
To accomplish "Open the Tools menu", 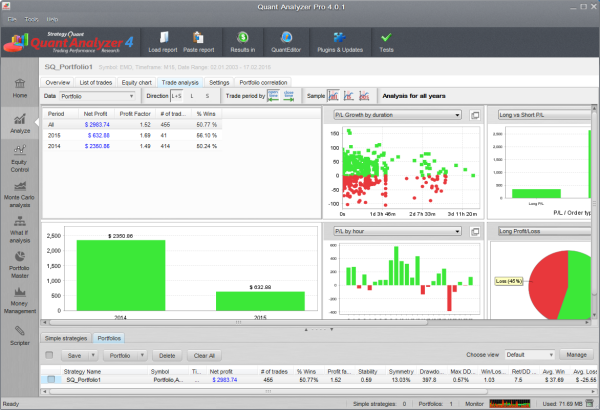I will pyautogui.click(x=31, y=19).
